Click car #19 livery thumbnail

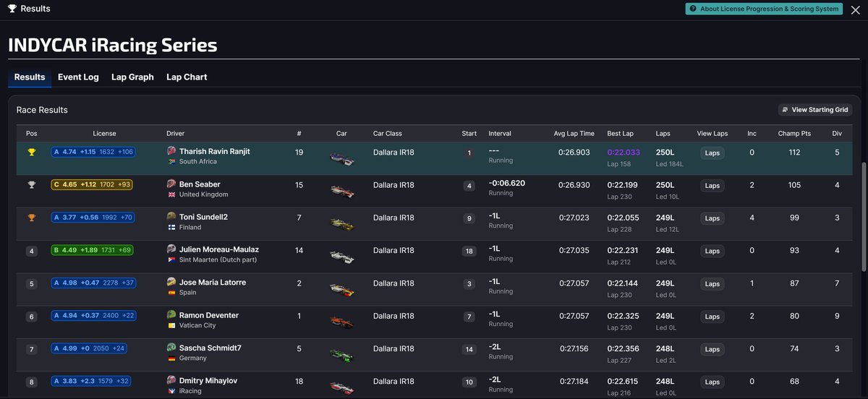[342, 158]
